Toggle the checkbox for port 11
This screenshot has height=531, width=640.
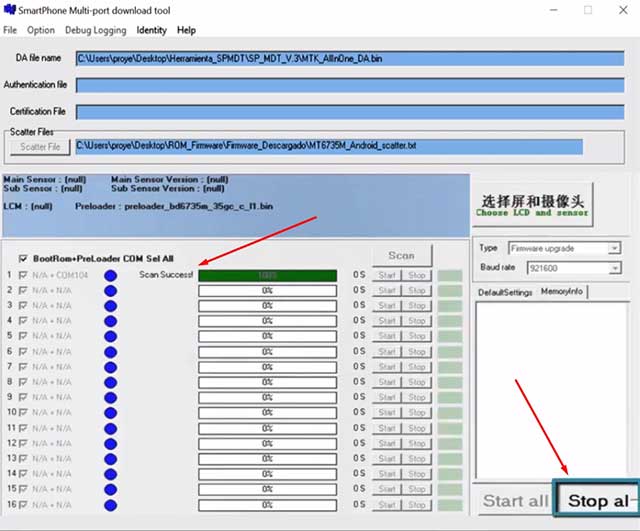tap(23, 428)
